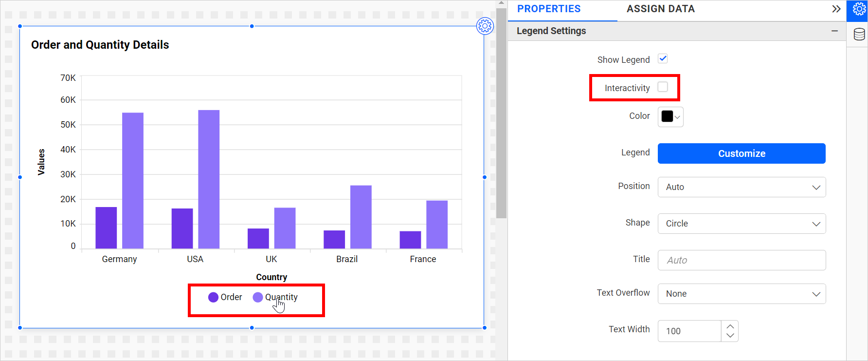The width and height of the screenshot is (868, 361).
Task: Expand the Text Overflow dropdown
Action: pos(741,294)
